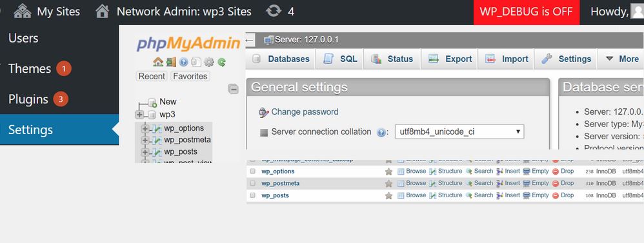Reload the navigation panel with green refresh icon
The height and width of the screenshot is (243, 644).
pos(222,63)
